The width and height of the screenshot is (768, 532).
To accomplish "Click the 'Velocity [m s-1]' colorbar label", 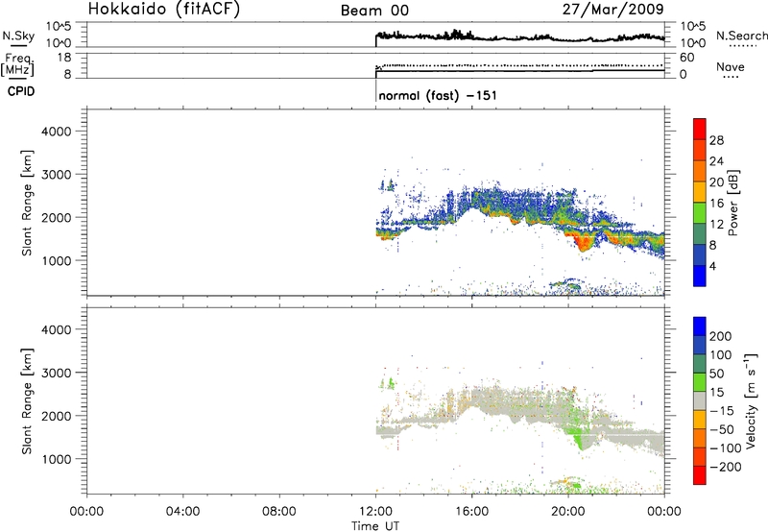I will 750,400.
